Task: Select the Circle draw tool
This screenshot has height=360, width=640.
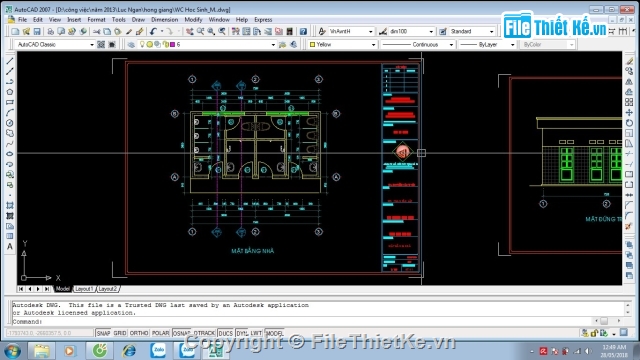Action: [x=10, y=123]
